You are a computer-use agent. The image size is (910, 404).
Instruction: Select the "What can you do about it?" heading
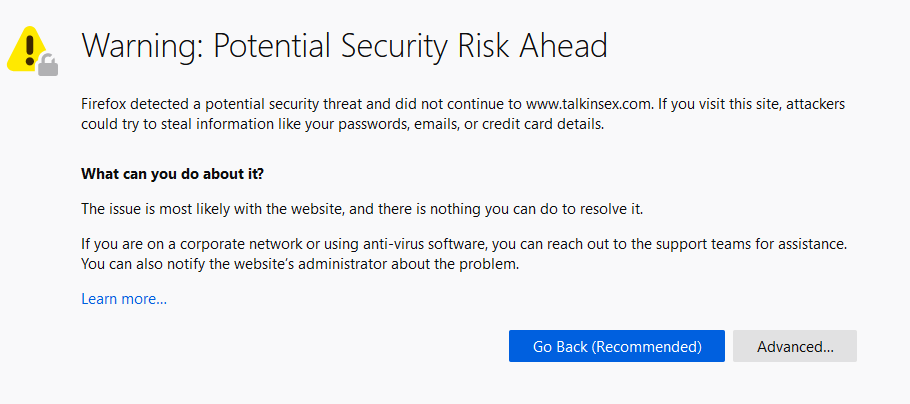click(x=172, y=174)
